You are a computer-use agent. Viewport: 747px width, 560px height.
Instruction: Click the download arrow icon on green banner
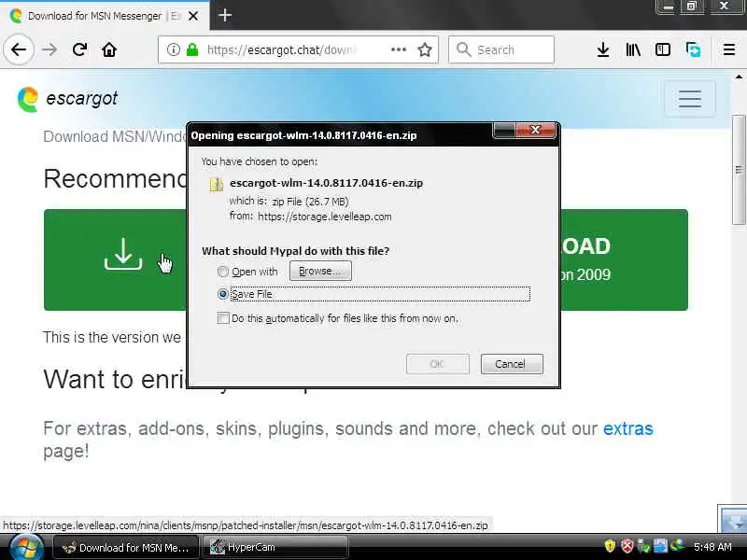(123, 254)
